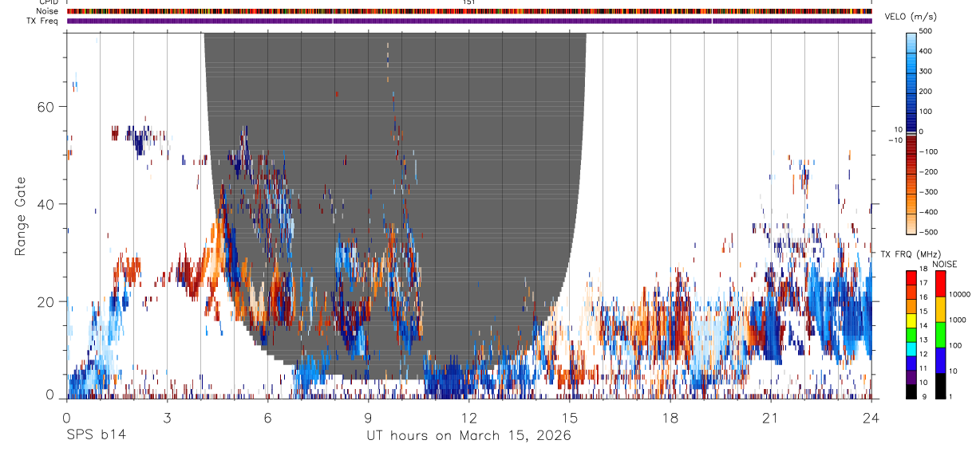The width and height of the screenshot is (980, 452).
Task: Click the 21 tick on UT hours axis
Action: [x=771, y=418]
